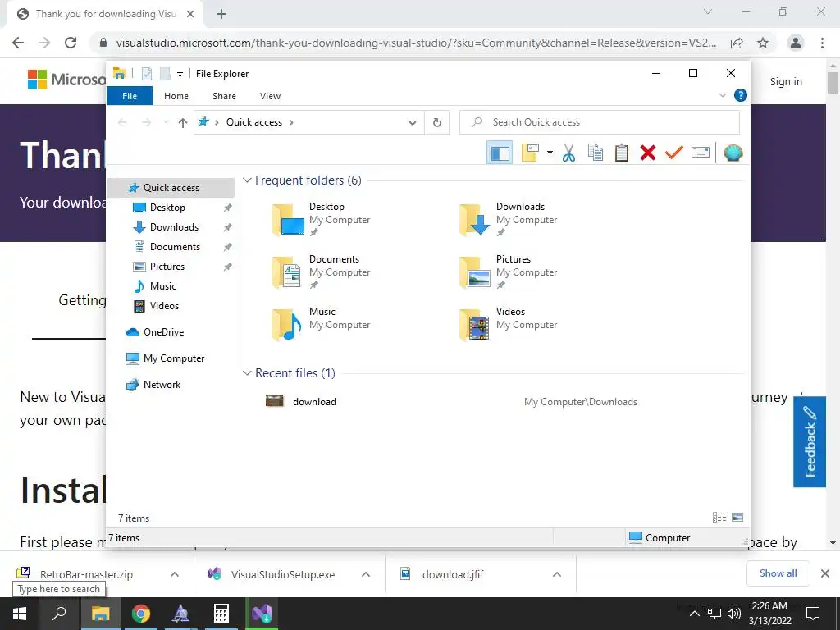The width and height of the screenshot is (840, 630).
Task: Select Documents in the navigation pane
Action: pyautogui.click(x=175, y=247)
